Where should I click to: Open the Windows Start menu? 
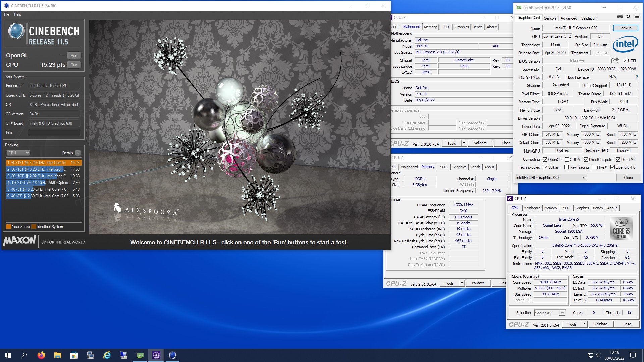click(8, 355)
